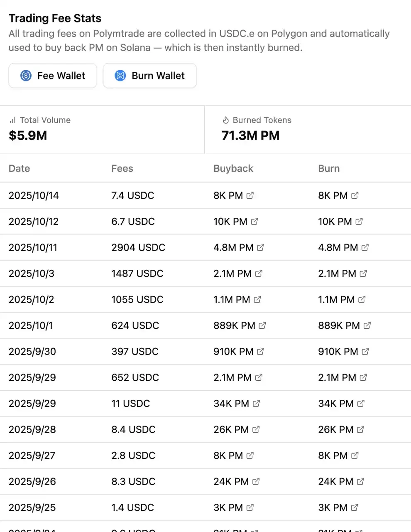Click the Buyback column header
This screenshot has height=532, width=411.
[x=233, y=168]
